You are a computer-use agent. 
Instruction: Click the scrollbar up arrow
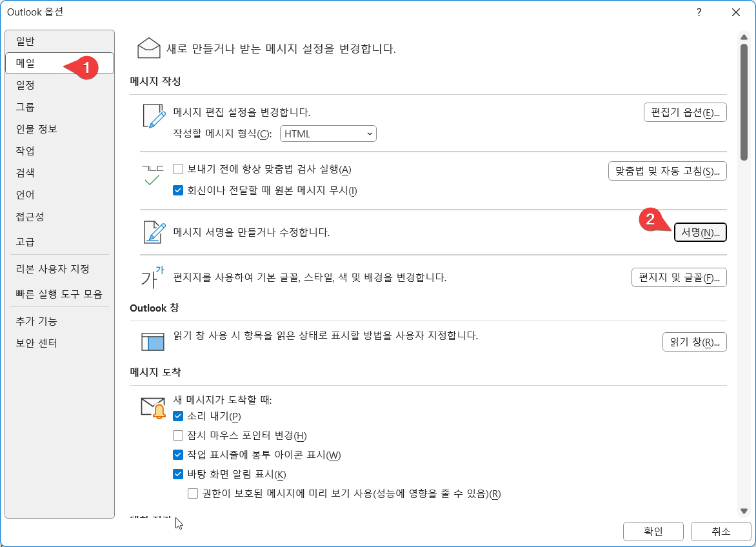click(x=744, y=37)
